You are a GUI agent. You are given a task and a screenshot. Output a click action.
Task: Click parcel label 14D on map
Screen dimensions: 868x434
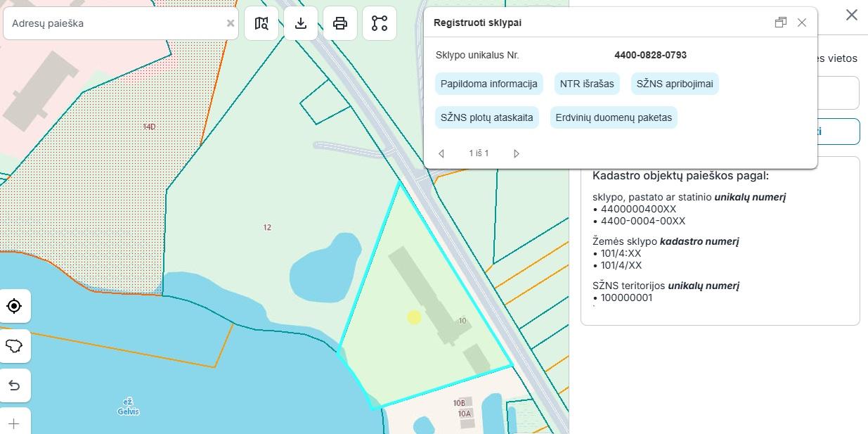[149, 127]
